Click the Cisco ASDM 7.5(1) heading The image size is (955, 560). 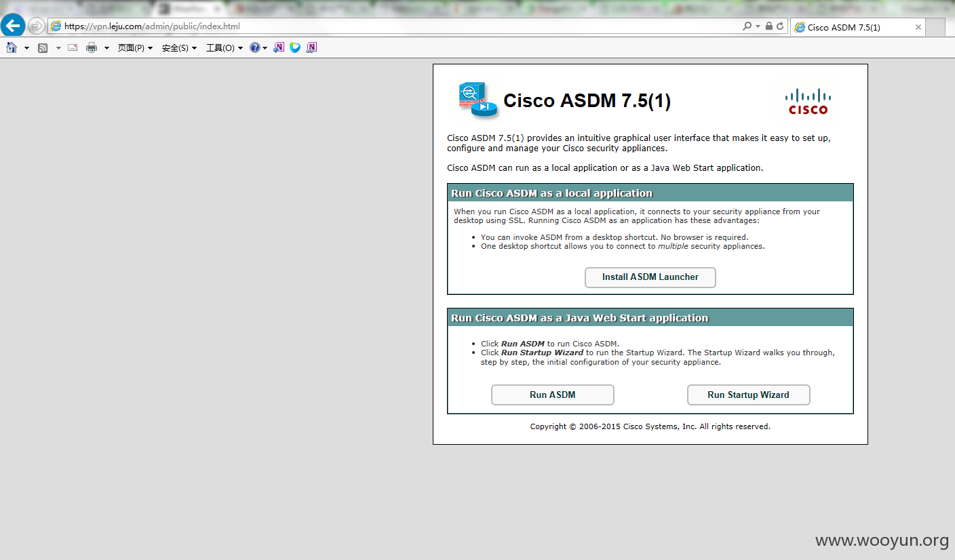tap(587, 101)
